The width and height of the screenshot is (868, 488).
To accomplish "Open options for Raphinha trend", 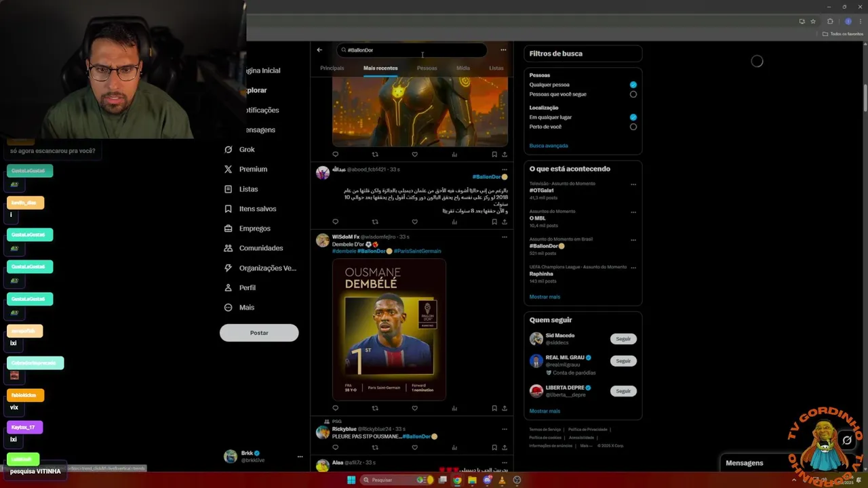I will point(633,268).
